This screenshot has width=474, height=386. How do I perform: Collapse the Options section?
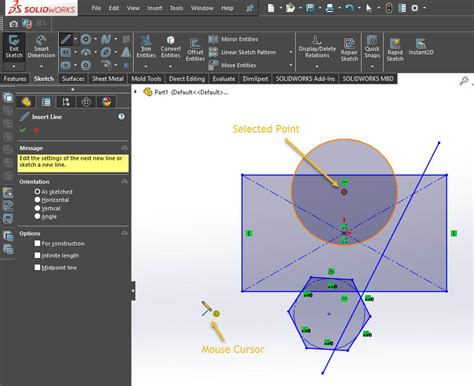(124, 233)
